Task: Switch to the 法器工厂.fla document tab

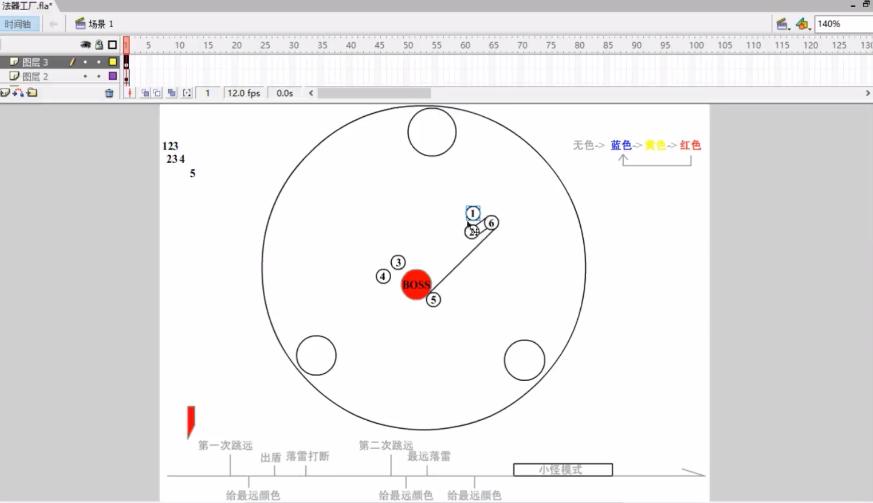Action: 27,6
